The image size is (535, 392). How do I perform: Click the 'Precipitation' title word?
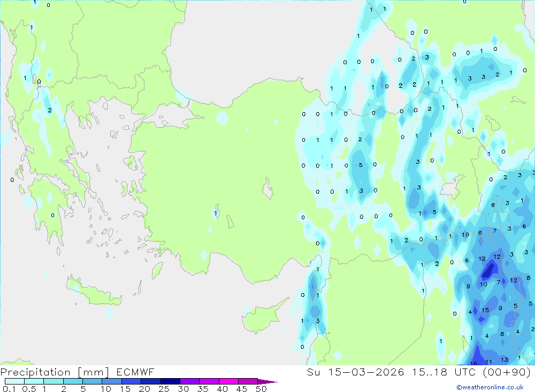click(x=35, y=372)
